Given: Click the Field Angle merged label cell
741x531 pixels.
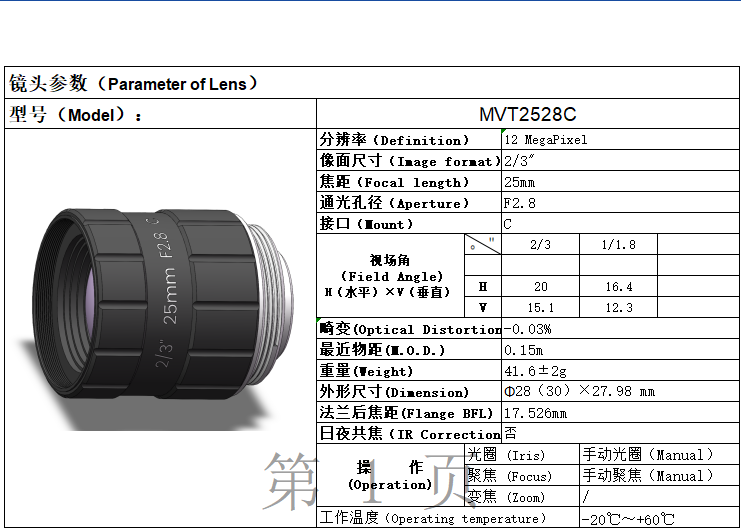Looking at the screenshot, I should [x=391, y=276].
